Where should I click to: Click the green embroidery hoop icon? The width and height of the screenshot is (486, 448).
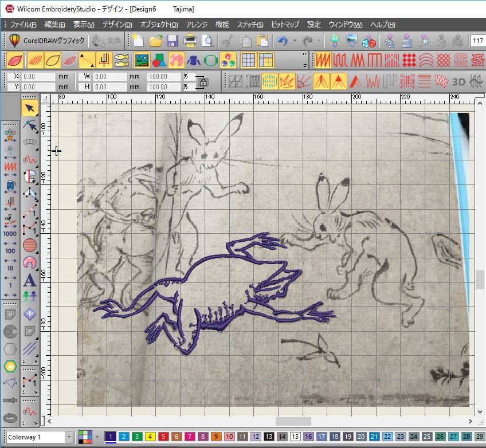[211, 60]
